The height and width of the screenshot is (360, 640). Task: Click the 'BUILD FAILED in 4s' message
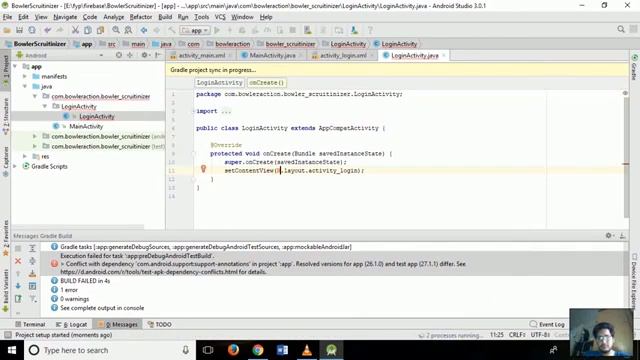85,281
